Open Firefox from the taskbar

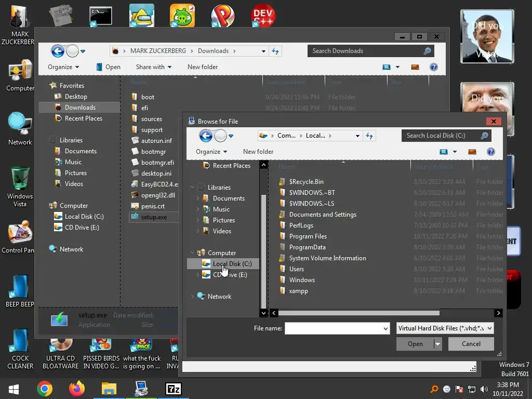click(x=77, y=389)
